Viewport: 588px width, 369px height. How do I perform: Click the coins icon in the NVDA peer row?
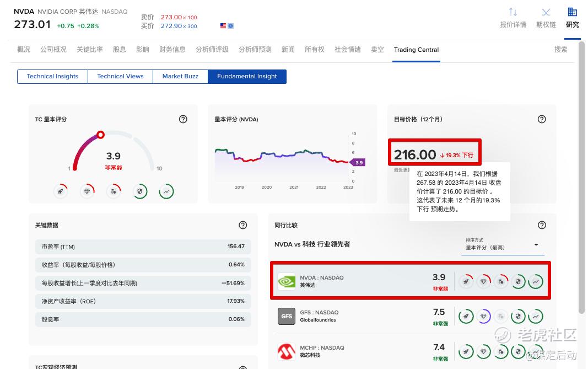[500, 281]
